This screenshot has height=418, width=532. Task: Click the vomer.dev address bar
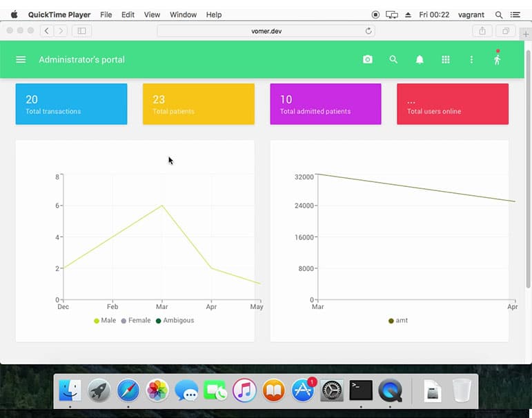pyautogui.click(x=266, y=31)
